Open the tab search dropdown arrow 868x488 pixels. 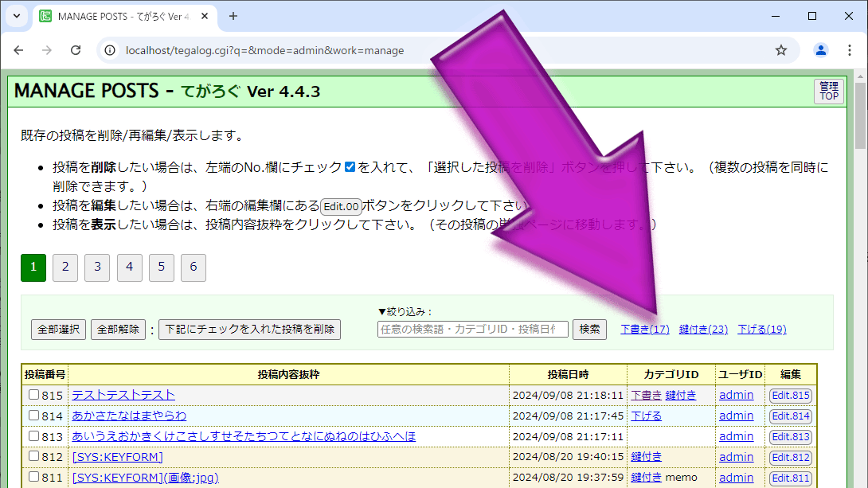tap(17, 16)
